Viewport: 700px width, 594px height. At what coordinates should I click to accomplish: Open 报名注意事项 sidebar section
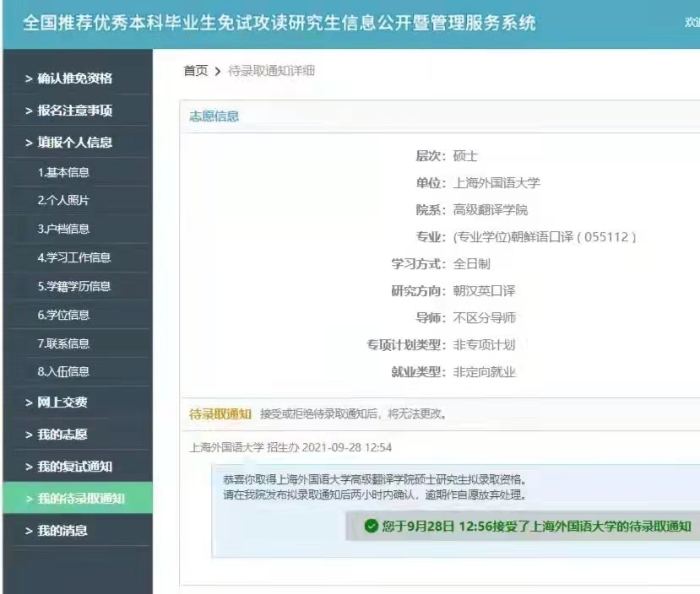click(x=74, y=111)
